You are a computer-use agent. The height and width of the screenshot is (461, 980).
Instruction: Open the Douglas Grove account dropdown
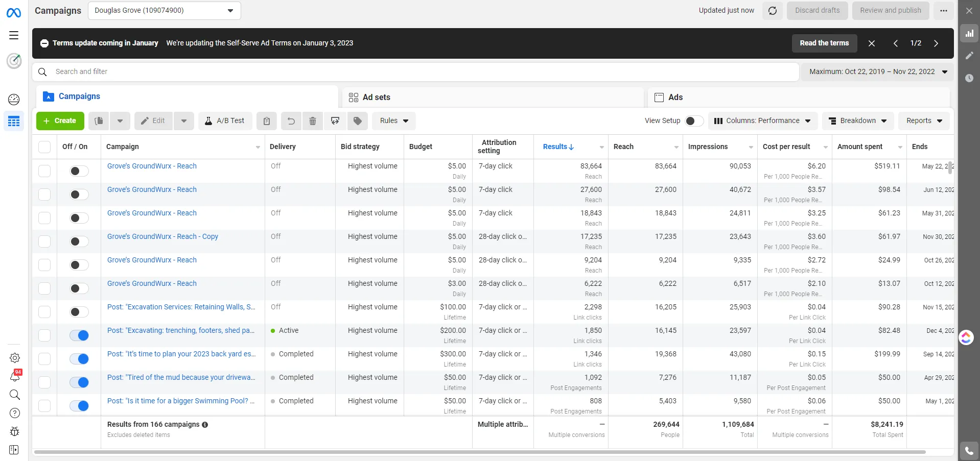[165, 11]
